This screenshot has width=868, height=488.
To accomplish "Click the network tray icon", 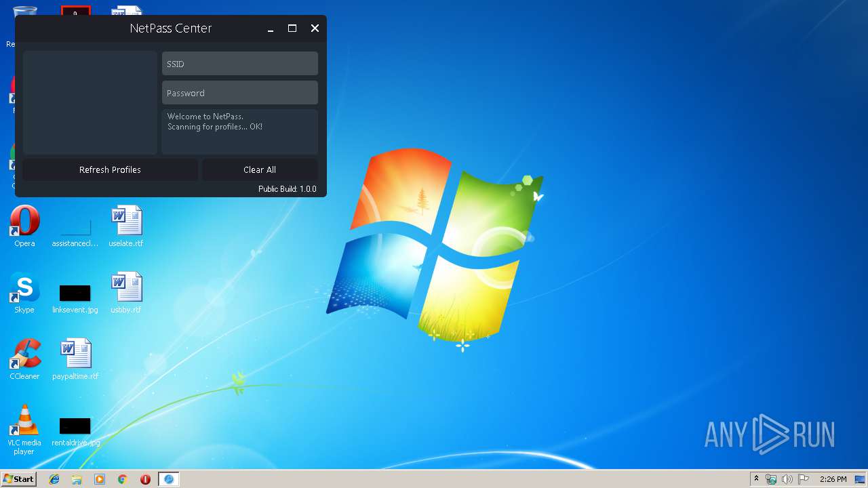I will [x=771, y=479].
